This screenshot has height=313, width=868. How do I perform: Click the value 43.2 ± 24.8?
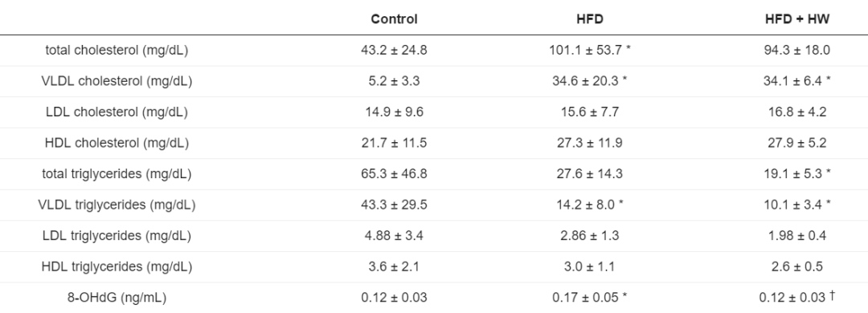coord(394,51)
